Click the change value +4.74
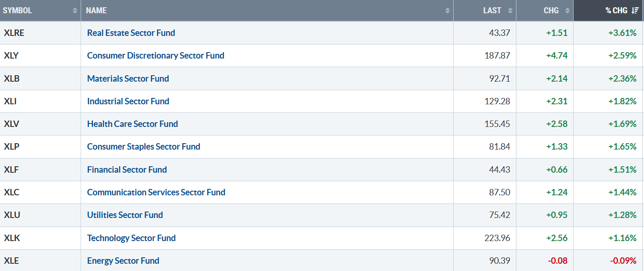Screen dimensions: 644x271 (x=557, y=56)
